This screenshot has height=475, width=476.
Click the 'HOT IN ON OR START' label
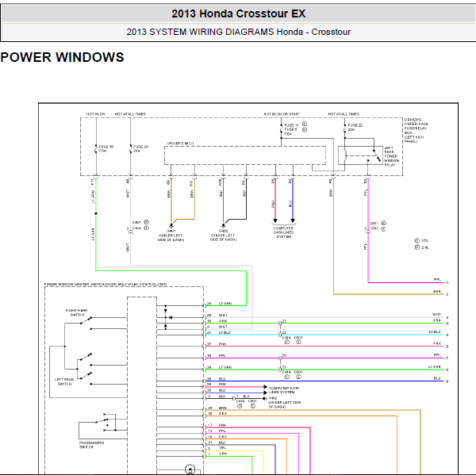(282, 114)
